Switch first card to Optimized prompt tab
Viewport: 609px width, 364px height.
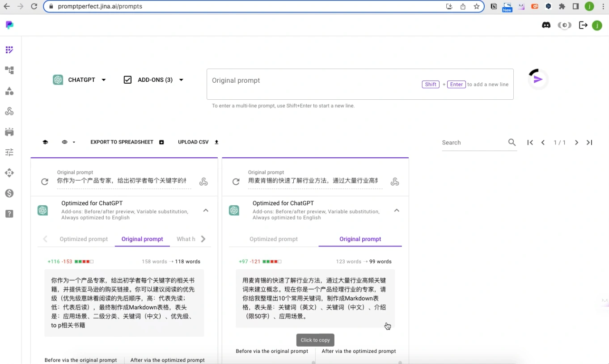coord(84,239)
